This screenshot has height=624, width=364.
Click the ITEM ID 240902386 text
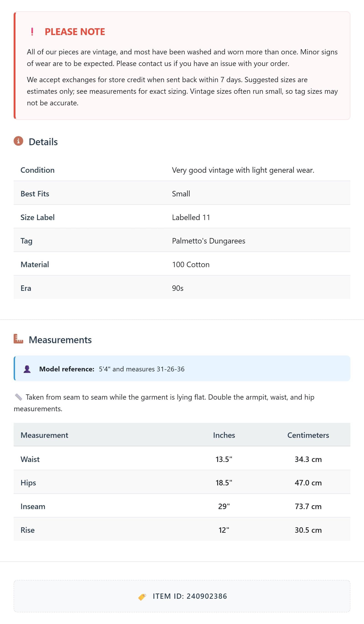190,596
